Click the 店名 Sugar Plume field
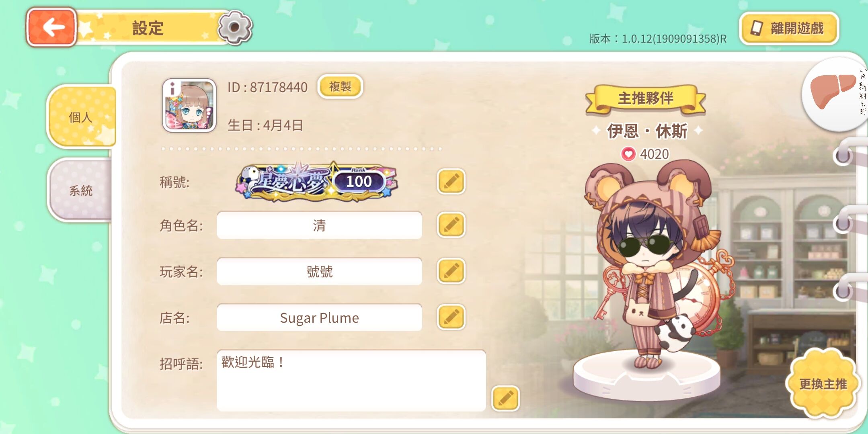Viewport: 868px width, 434px height. coord(319,317)
